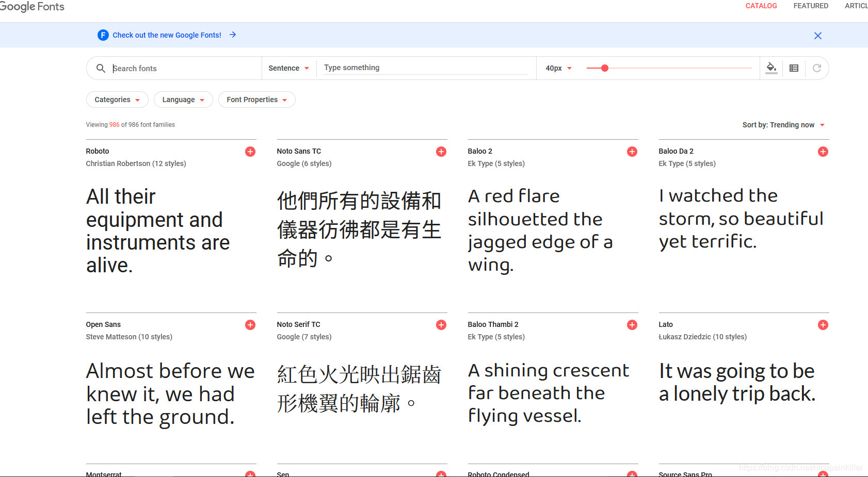This screenshot has width=868, height=477.
Task: Close the new Google Fonts banner
Action: coord(818,36)
